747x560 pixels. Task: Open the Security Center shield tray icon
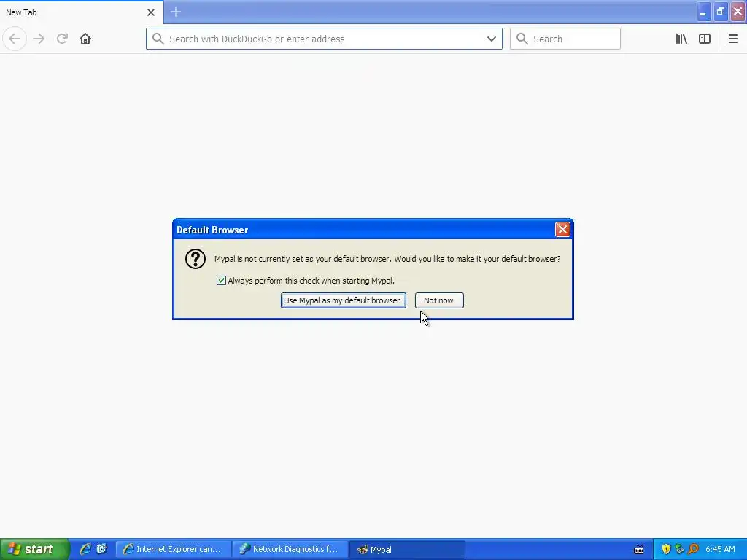pyautogui.click(x=666, y=549)
